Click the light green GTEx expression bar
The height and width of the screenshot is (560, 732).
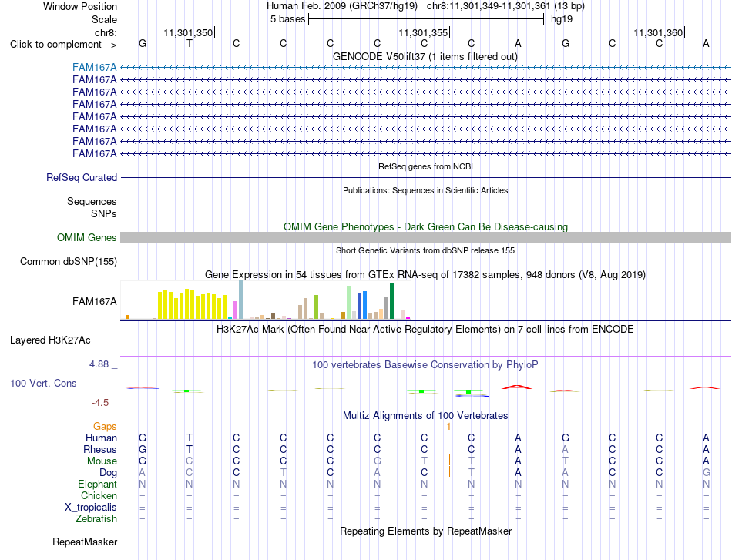(x=349, y=303)
